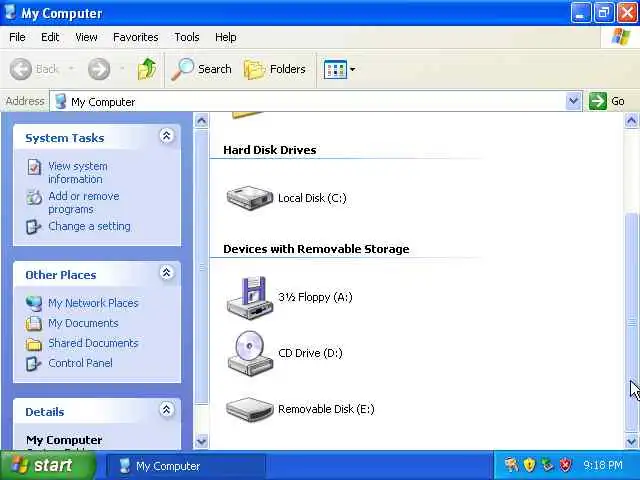This screenshot has height=480, width=640.
Task: Click the Add or remove programs icon
Action: (x=34, y=198)
